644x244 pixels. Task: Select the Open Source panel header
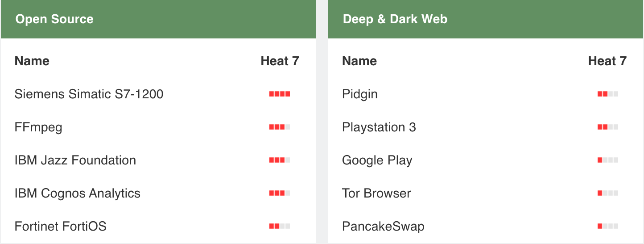[54, 19]
